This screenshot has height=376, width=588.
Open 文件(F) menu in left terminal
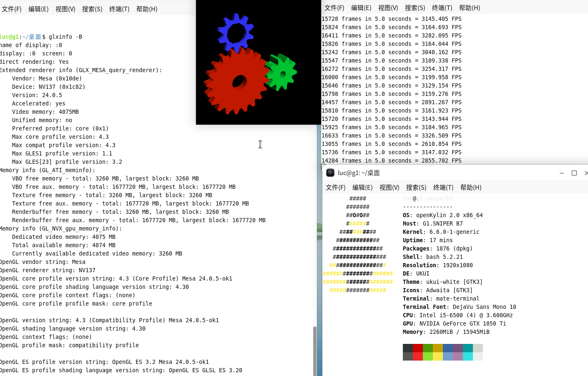12,9
